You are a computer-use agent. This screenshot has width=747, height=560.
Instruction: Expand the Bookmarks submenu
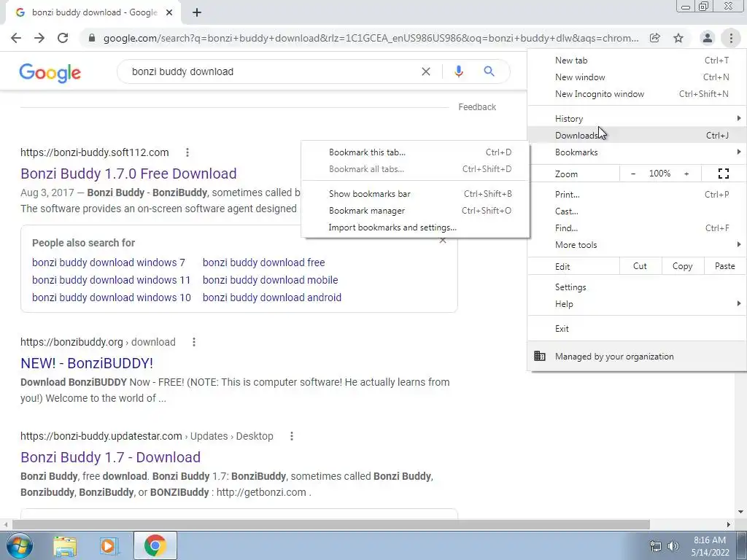637,152
